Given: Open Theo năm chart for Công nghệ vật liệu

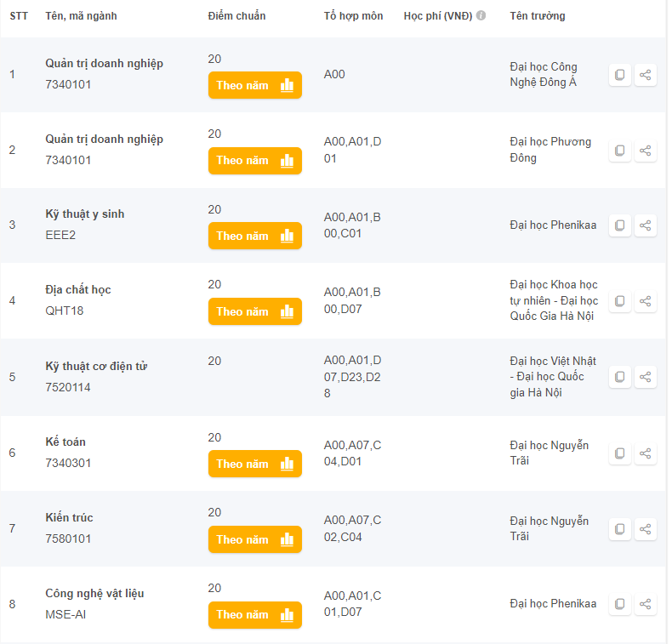Looking at the screenshot, I should (255, 615).
